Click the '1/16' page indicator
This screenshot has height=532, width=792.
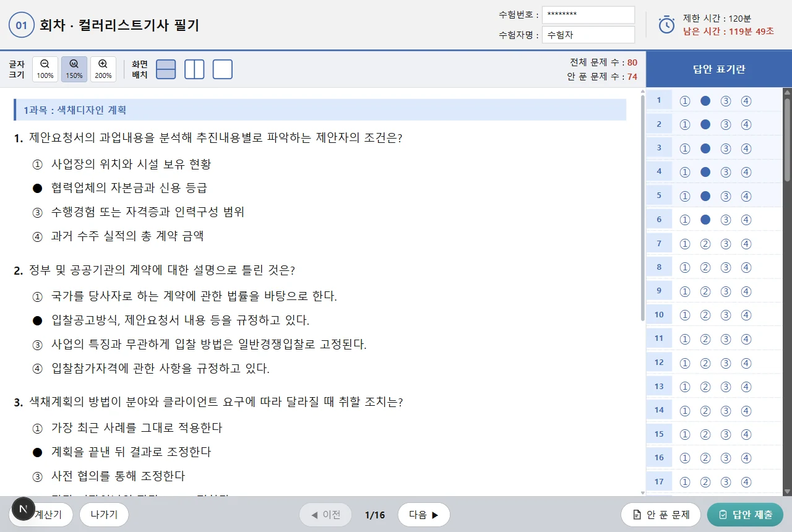375,515
